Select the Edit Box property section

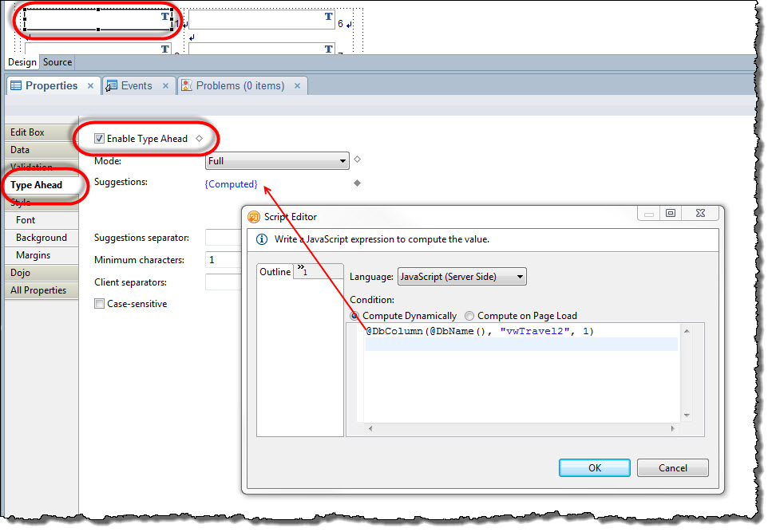tap(42, 132)
